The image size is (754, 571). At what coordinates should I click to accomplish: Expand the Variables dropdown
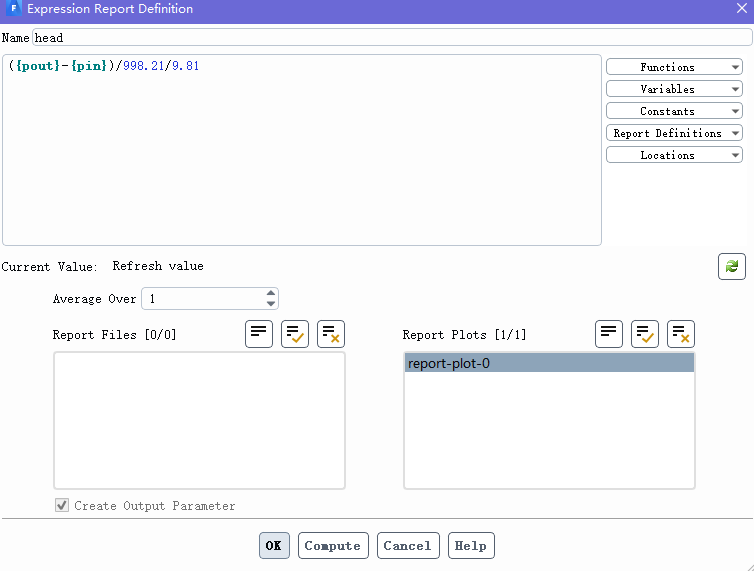coord(674,89)
